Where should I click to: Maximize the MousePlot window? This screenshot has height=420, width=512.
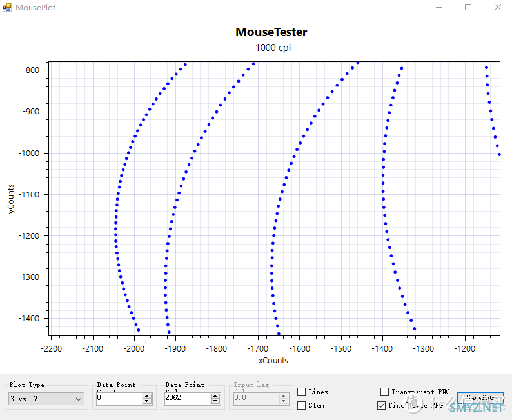click(x=468, y=7)
